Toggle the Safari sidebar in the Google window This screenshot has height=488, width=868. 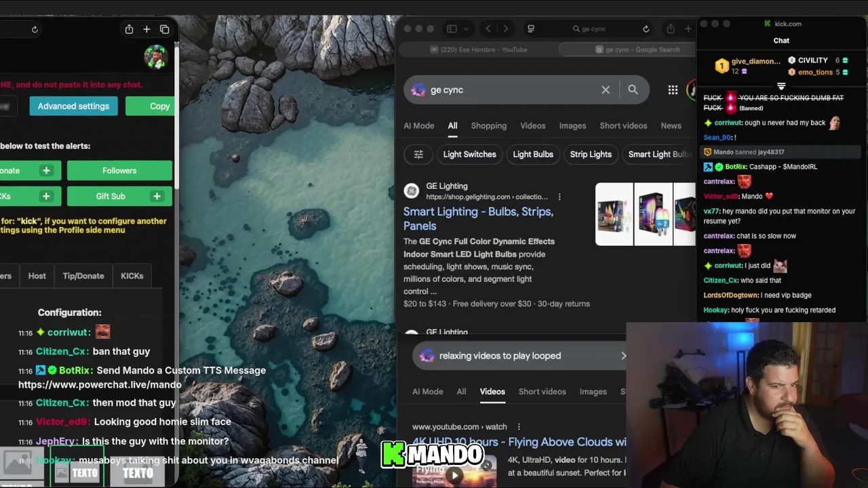452,29
